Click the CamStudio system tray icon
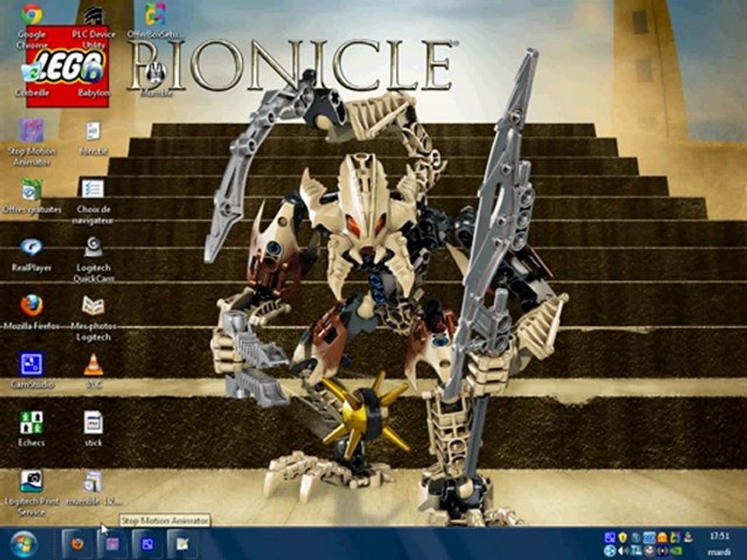 coord(610,537)
